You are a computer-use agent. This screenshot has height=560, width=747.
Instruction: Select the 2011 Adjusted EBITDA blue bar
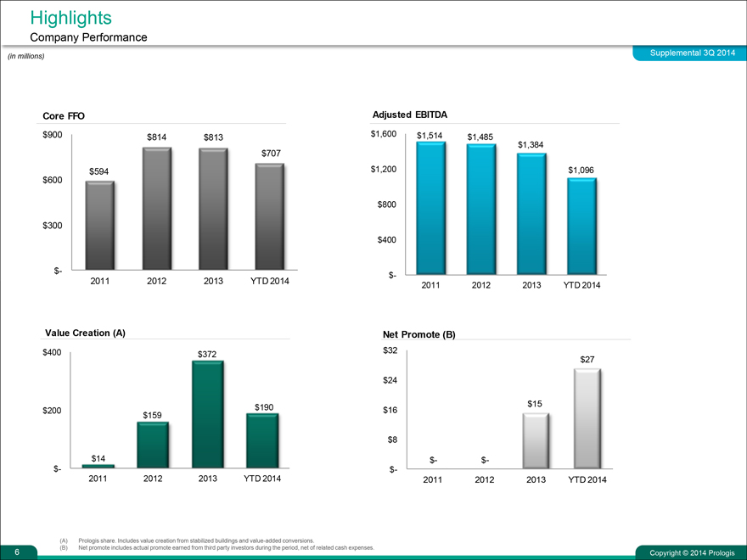(430, 208)
